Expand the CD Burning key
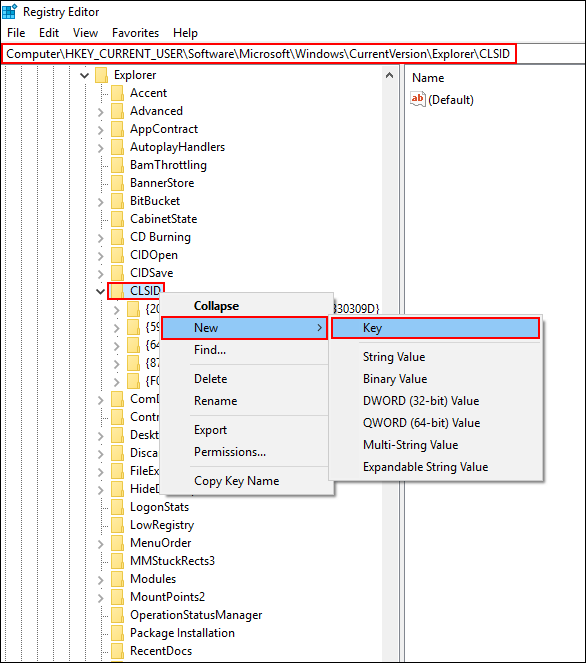The height and width of the screenshot is (663, 586). 100,238
